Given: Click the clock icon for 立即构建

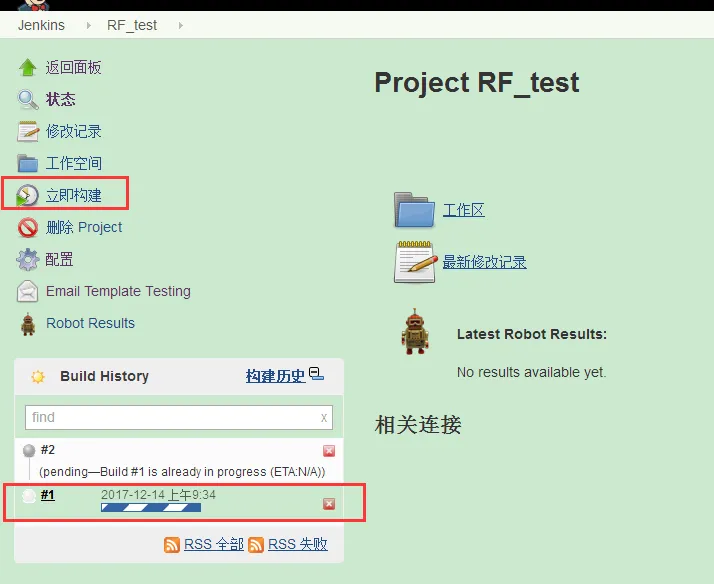Looking at the screenshot, I should pyautogui.click(x=27, y=195).
